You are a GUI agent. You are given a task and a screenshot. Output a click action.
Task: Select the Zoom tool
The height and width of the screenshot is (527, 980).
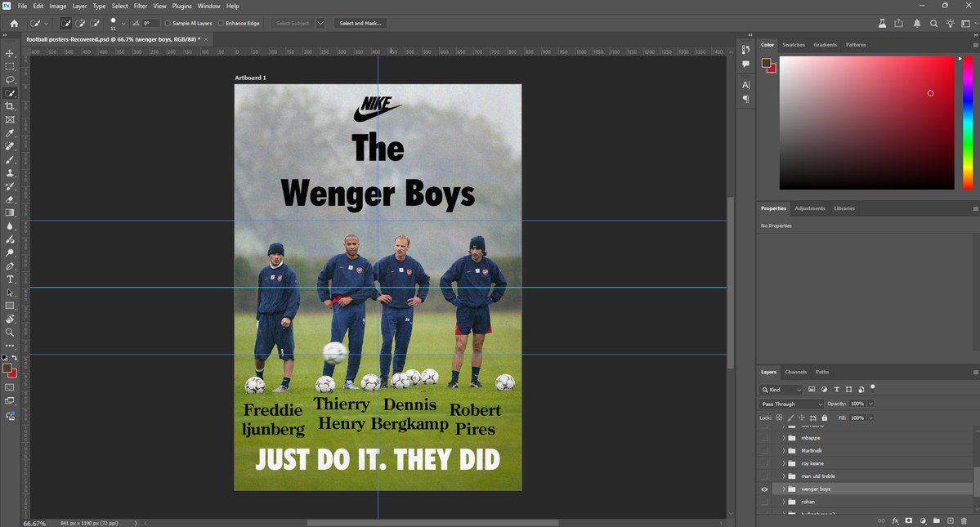pos(9,333)
